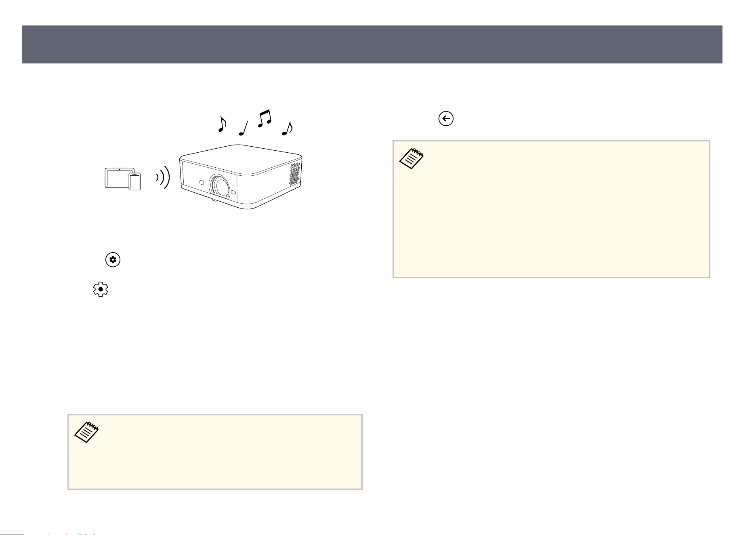This screenshot has height=535, width=756.
Task: Click the circled gear settings button icon
Action: (x=113, y=260)
